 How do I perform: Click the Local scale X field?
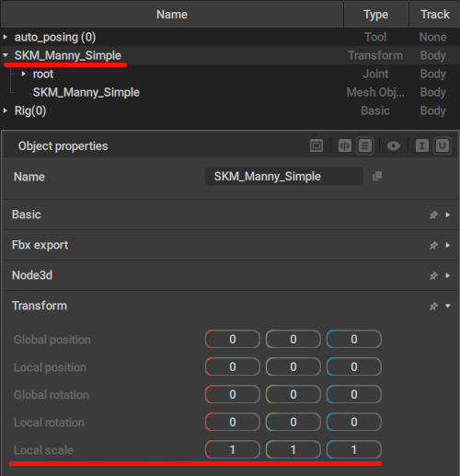233,449
